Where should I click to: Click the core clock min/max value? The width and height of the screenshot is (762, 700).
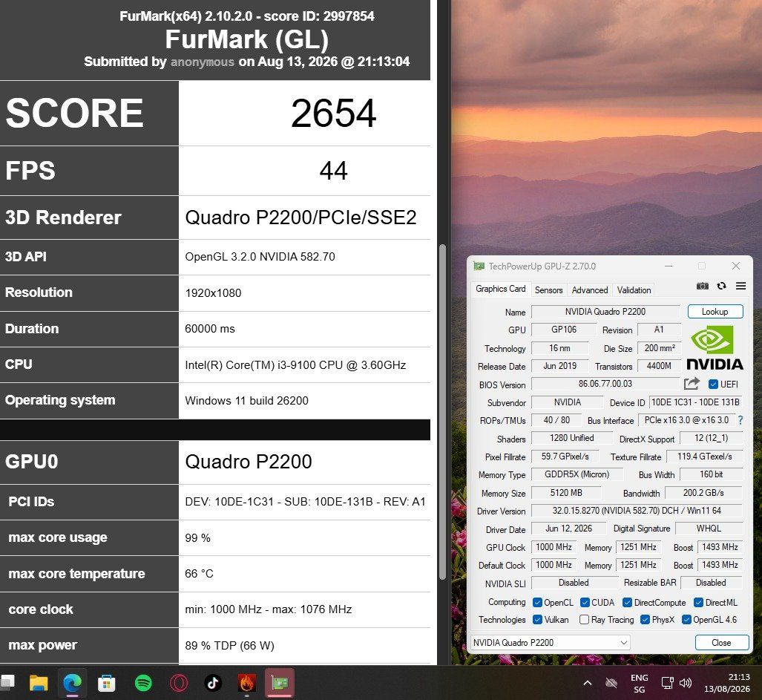click(269, 609)
